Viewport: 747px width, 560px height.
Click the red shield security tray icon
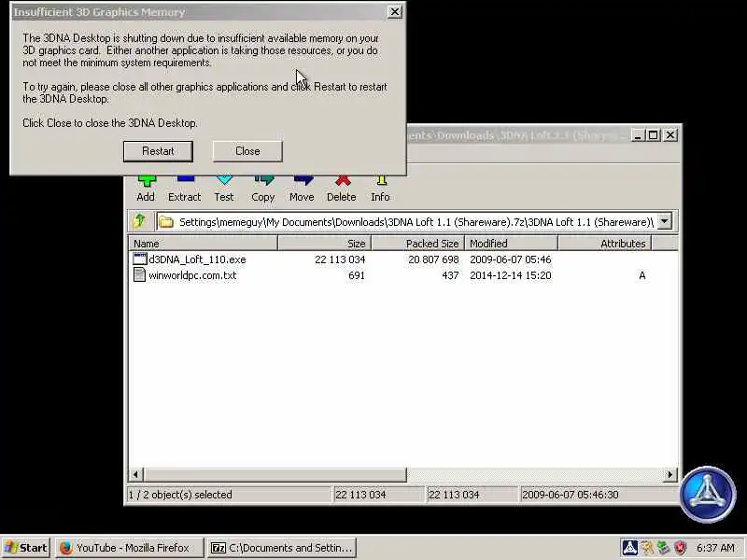[681, 548]
